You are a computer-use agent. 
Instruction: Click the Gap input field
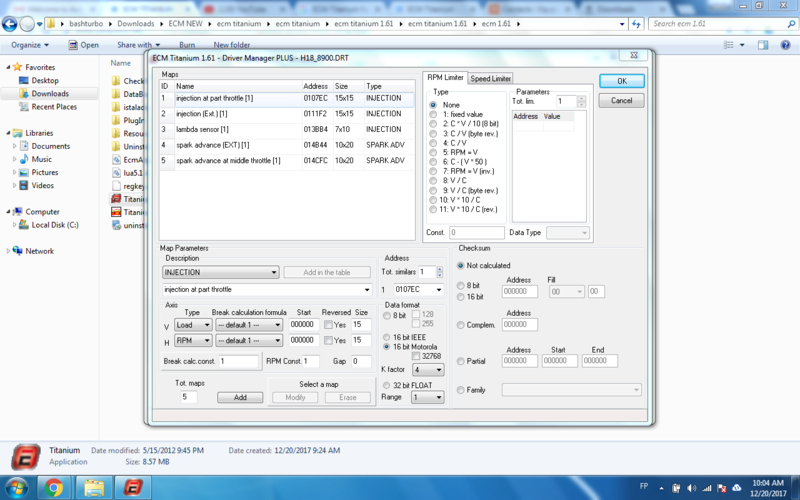361,361
